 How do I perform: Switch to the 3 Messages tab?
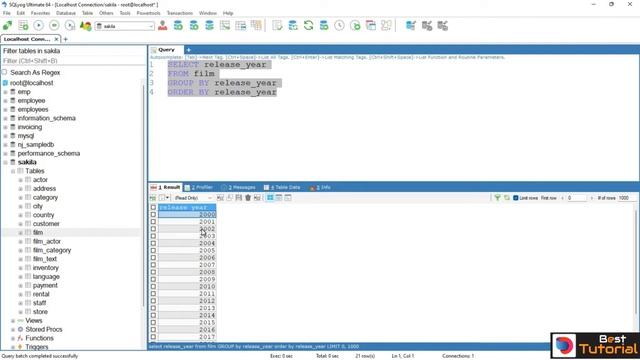point(238,187)
